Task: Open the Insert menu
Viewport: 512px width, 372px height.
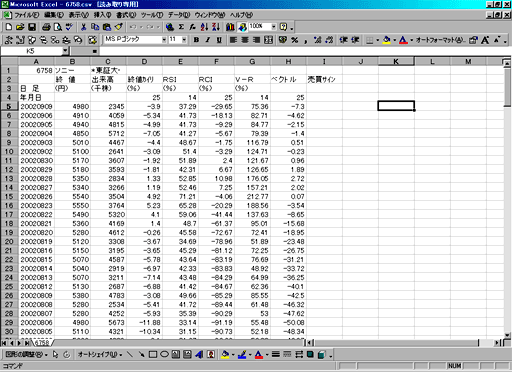Action: [102, 15]
